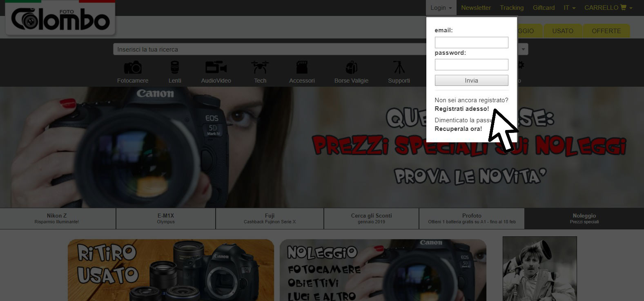Open the Fotocamere camera category icon
644x301 pixels.
tap(133, 67)
